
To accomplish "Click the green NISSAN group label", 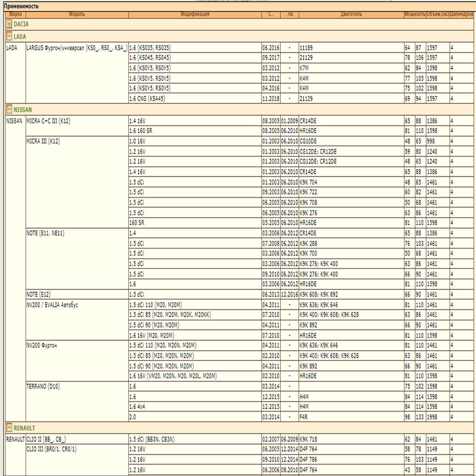I will coord(23,110).
